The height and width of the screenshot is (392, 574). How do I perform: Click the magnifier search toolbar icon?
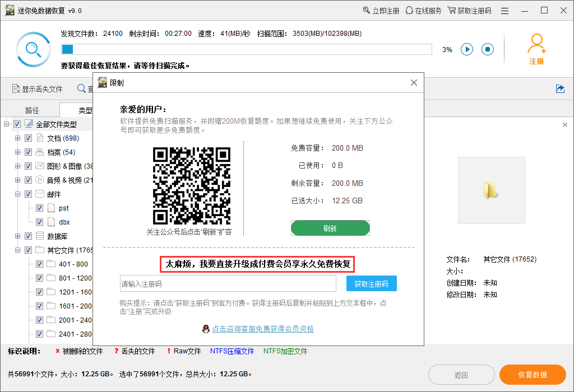coord(81,88)
